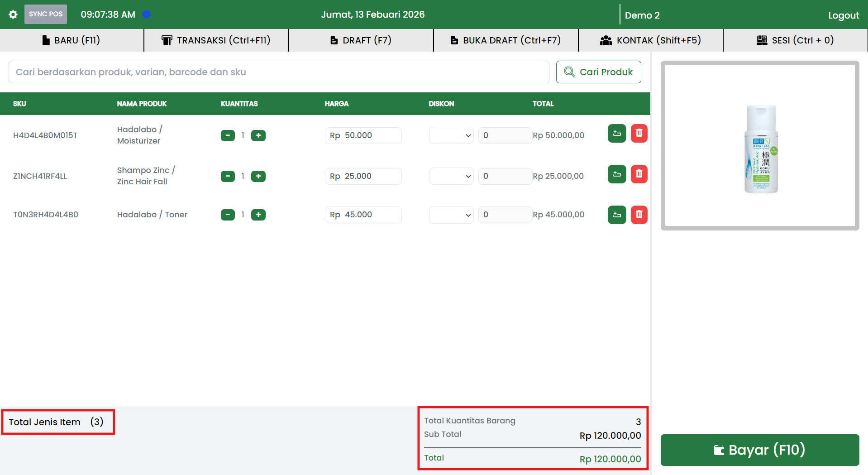Click the SYNC POS button

46,14
